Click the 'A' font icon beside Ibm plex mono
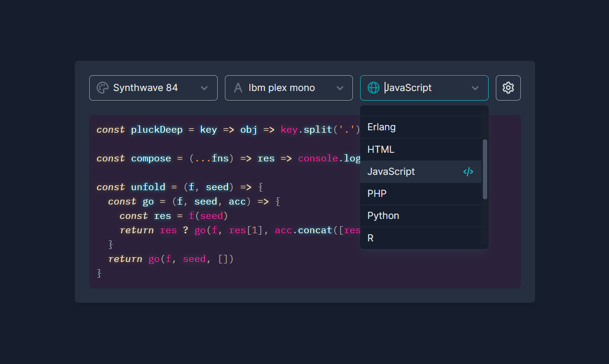Image resolution: width=609 pixels, height=364 pixels. (x=238, y=88)
